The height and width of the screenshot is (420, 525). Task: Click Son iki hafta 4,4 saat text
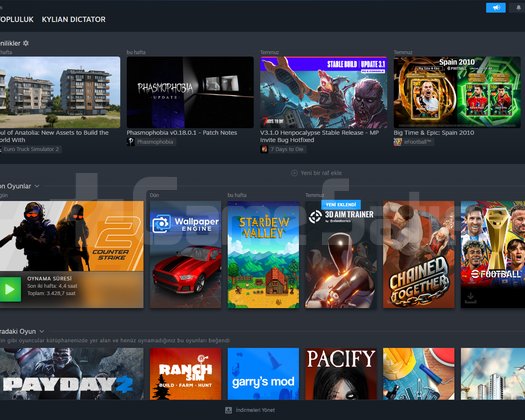coord(52,286)
